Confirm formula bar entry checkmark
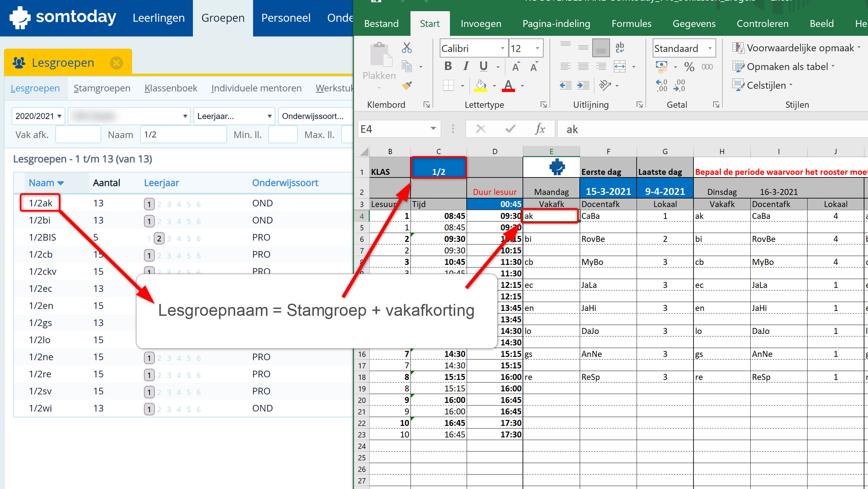Viewport: 868px width, 489px height. (510, 129)
